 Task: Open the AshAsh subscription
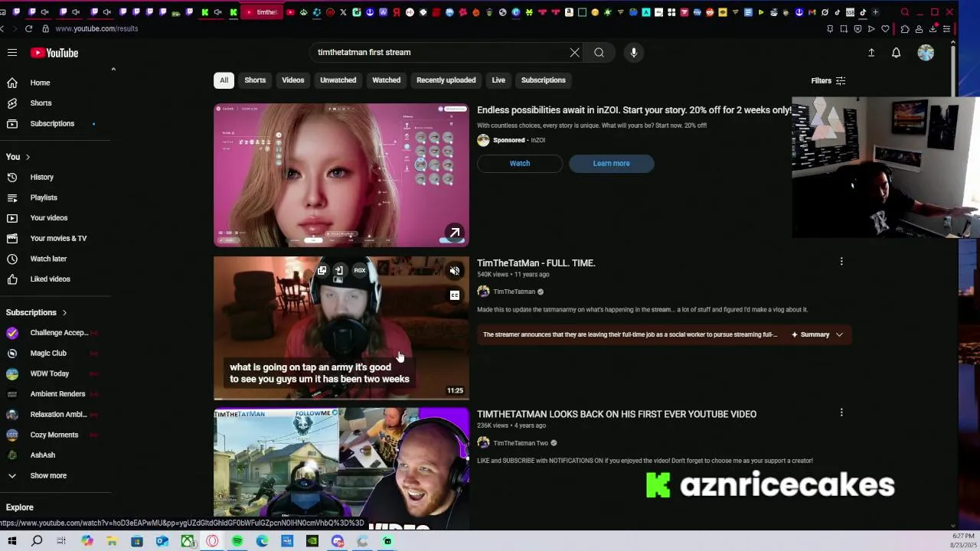click(x=42, y=455)
